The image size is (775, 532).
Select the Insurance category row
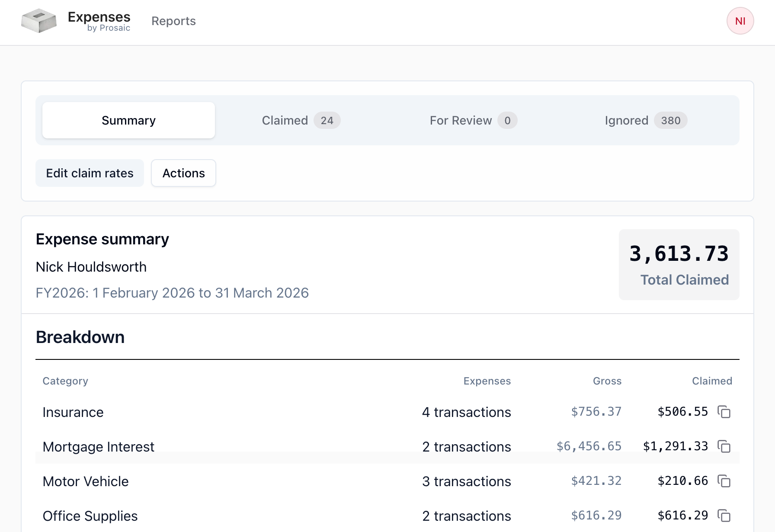(x=387, y=412)
